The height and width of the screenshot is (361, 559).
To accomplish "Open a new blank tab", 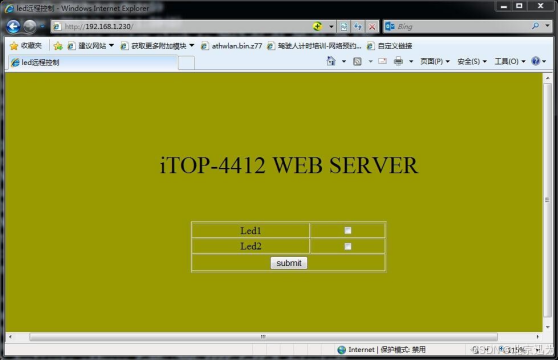I will click(x=186, y=63).
